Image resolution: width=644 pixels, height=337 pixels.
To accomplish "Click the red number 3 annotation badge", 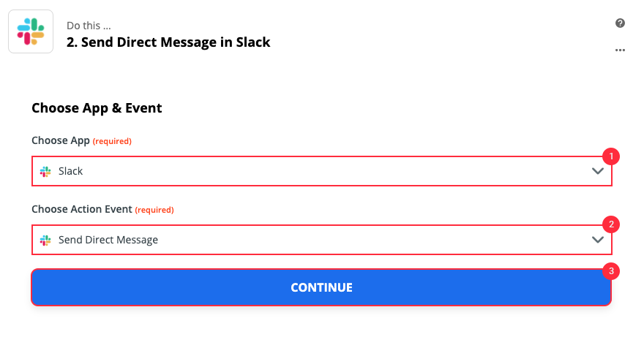I will (611, 271).
